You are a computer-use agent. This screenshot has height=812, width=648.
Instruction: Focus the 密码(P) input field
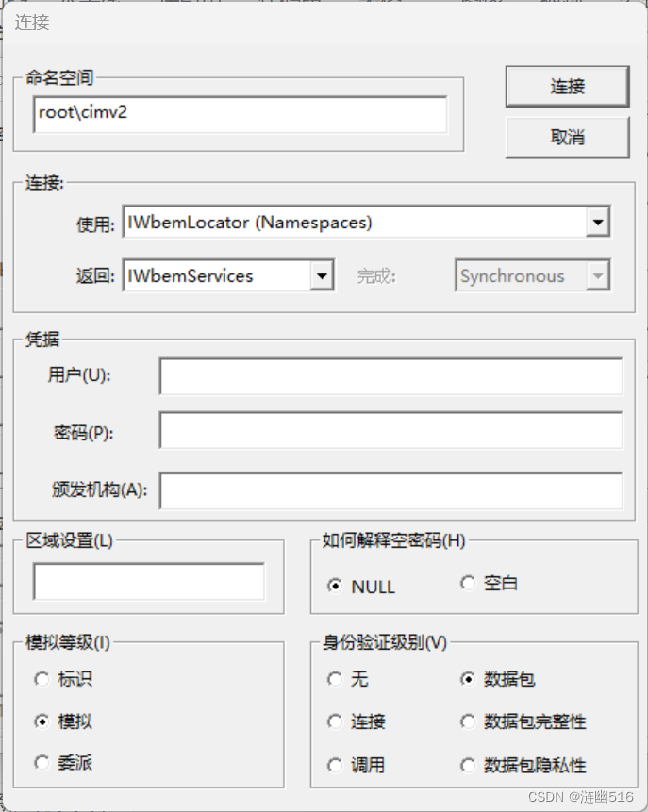click(391, 430)
